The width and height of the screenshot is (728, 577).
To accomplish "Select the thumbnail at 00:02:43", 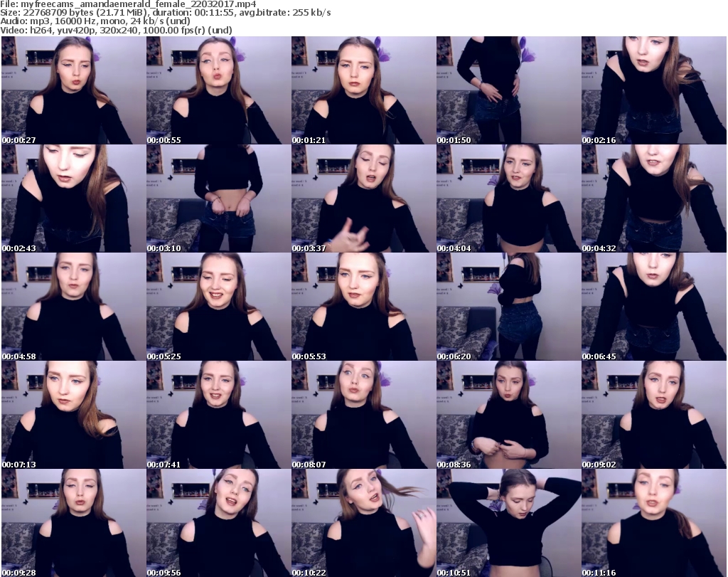I will pyautogui.click(x=73, y=198).
